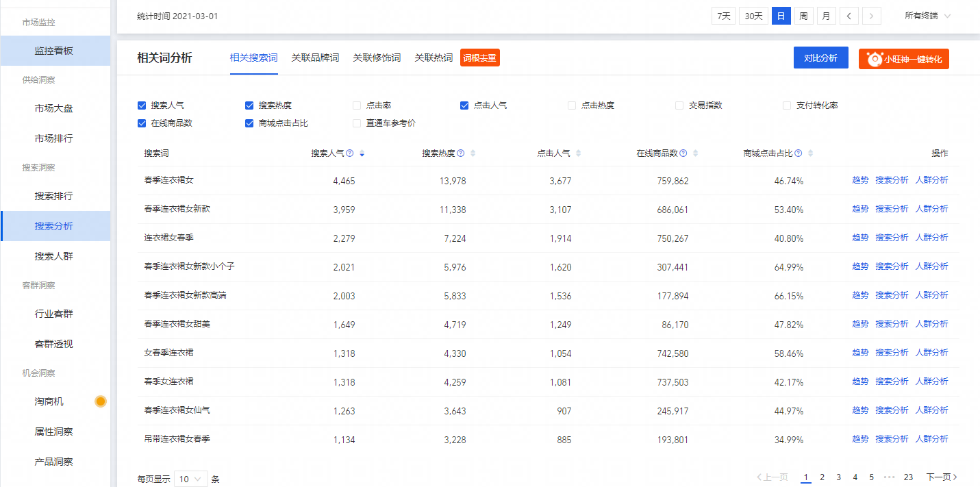Uncheck the 在线商品数 metric checkbox

[142, 123]
